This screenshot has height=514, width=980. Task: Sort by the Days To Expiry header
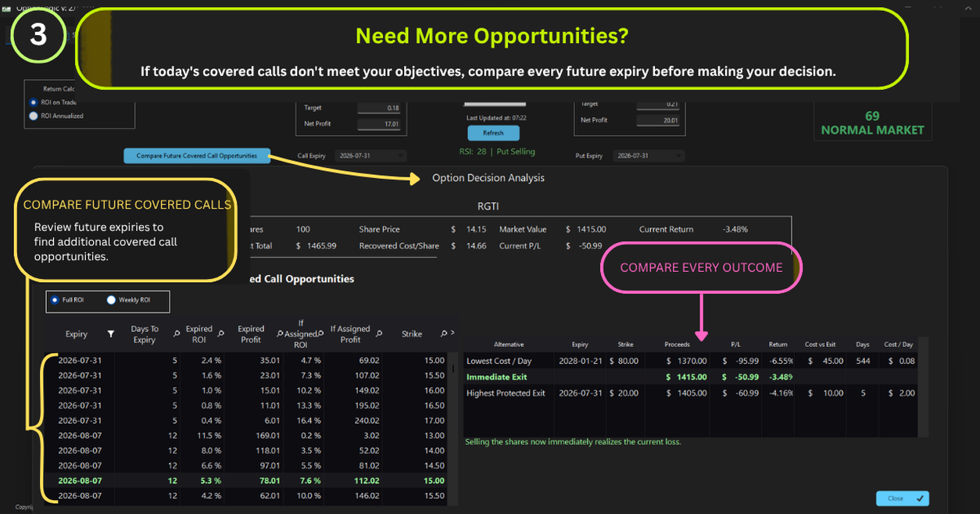[145, 334]
